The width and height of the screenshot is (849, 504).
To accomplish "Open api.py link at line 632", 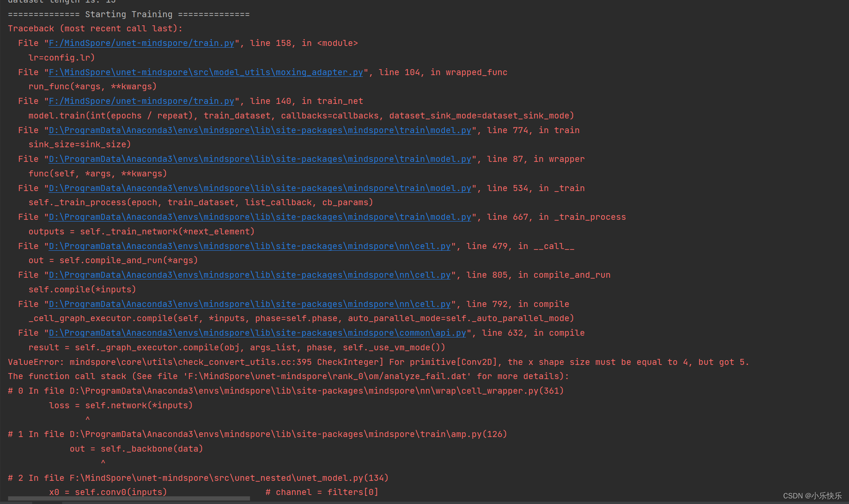I will pos(257,333).
